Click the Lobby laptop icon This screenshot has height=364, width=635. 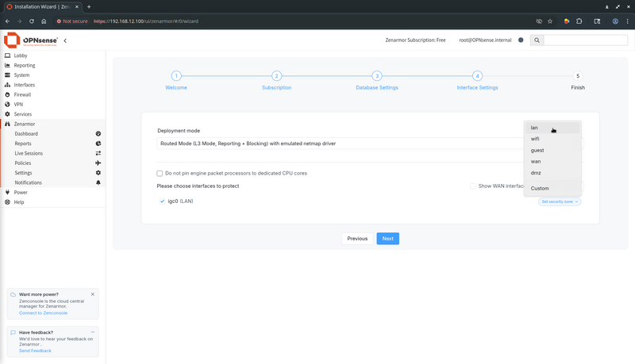[7, 56]
